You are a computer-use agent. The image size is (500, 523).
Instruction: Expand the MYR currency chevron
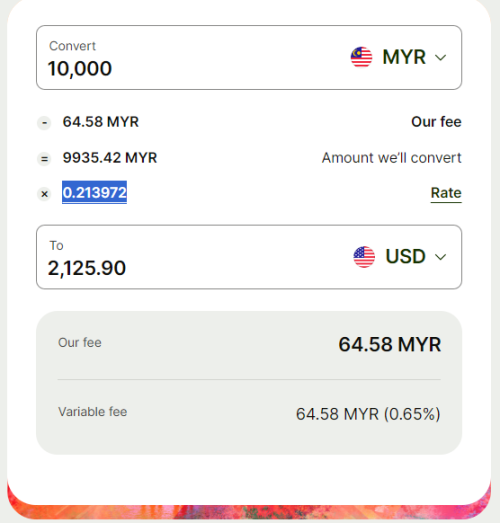point(441,58)
